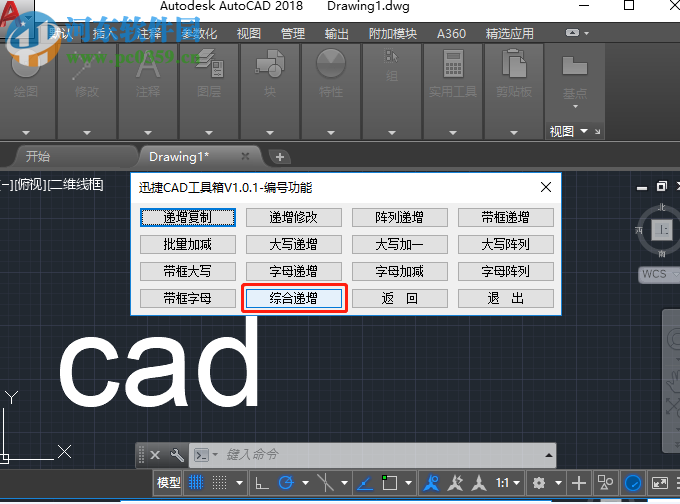680x504 pixels.
Task: Toggle drawing grid display
Action: 196,482
